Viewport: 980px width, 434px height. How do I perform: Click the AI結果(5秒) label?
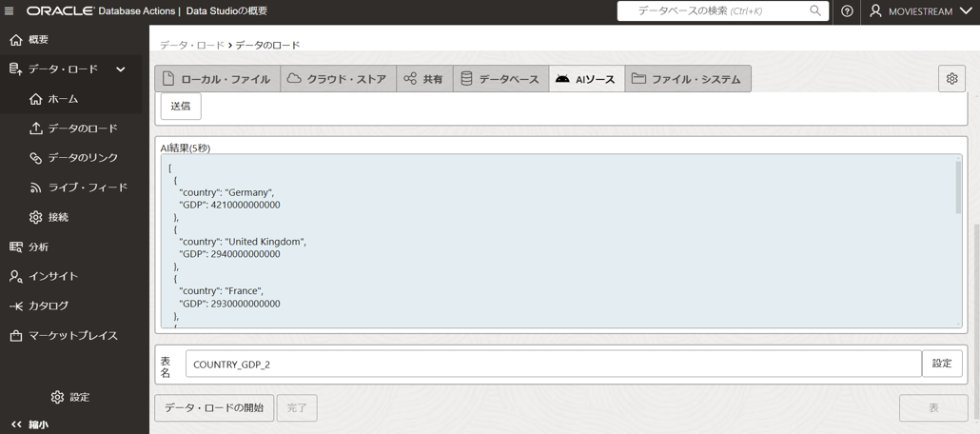click(x=186, y=148)
